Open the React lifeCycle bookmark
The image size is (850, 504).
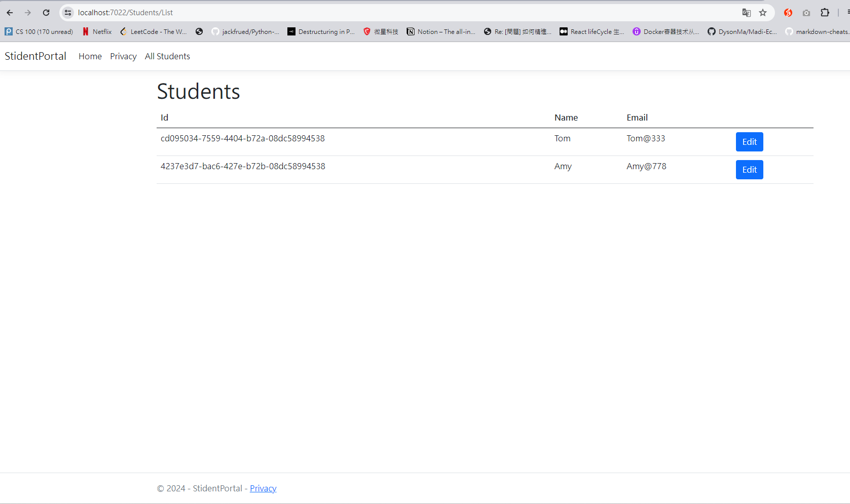[591, 31]
